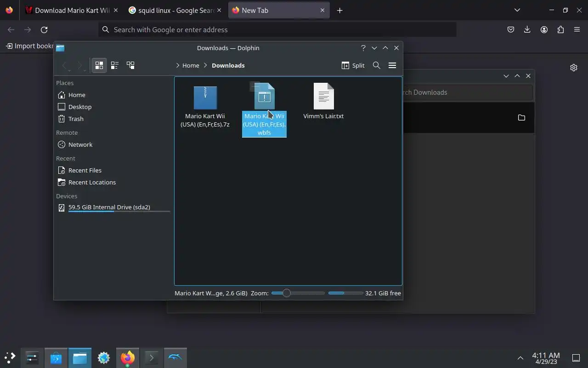Open search in Dolphin toolbar
588x368 pixels.
(x=377, y=65)
